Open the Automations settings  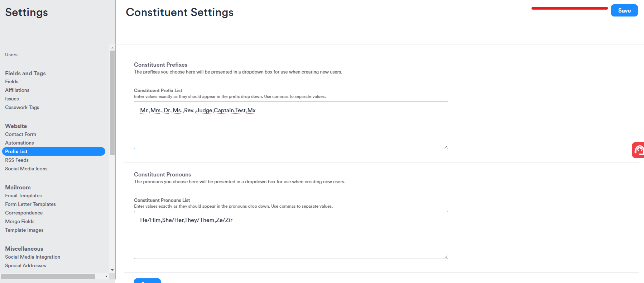[19, 143]
